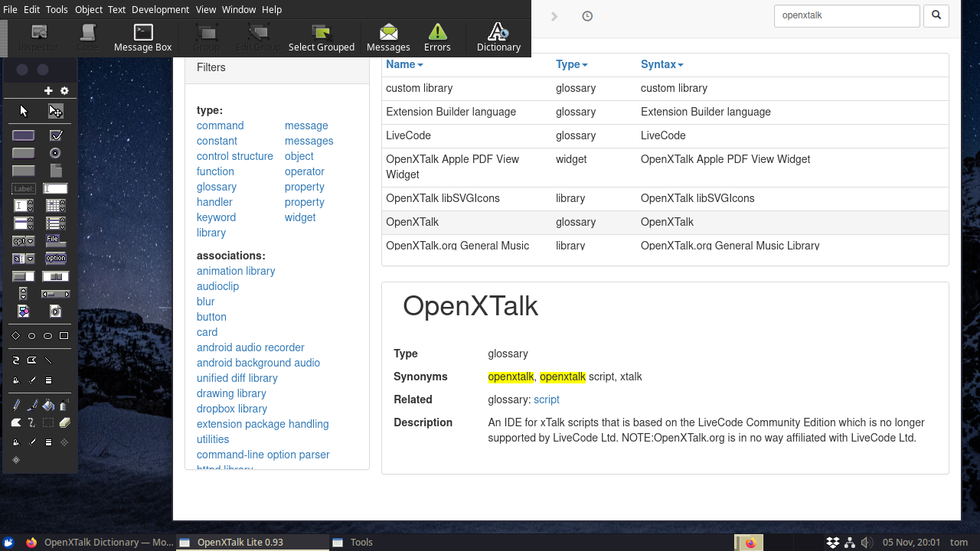Pick the player object control in Tools palette
Viewport: 980px width, 551px height.
tap(56, 311)
